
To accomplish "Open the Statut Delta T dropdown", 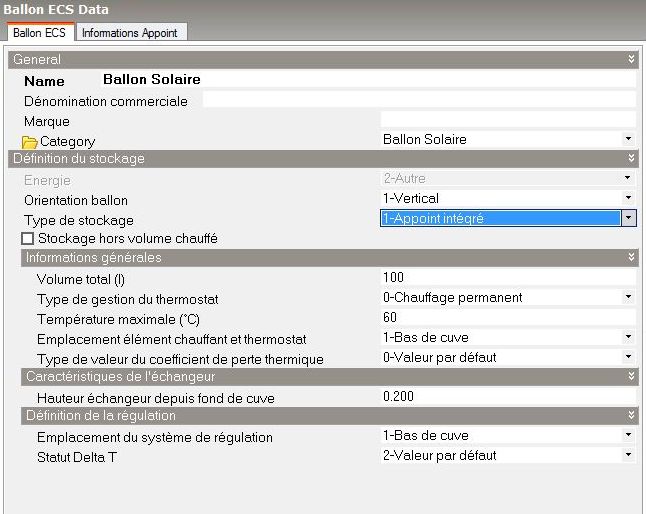I will [628, 456].
